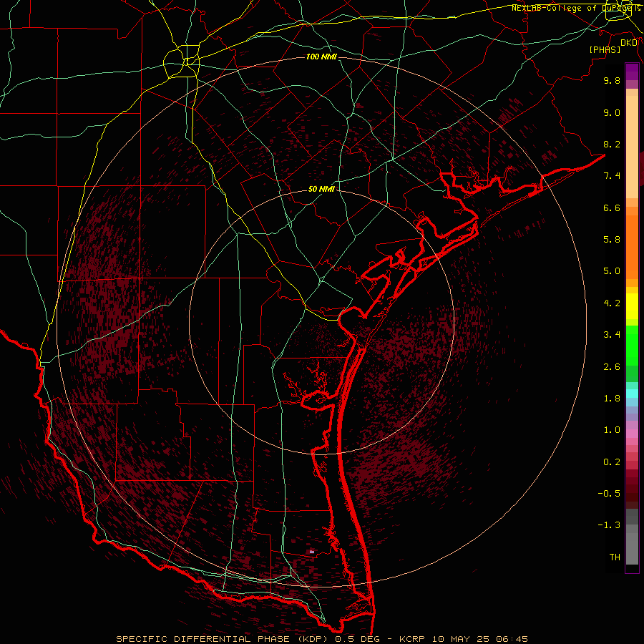Click the "6.6" color scale value
This screenshot has width=644, height=644.
click(612, 208)
